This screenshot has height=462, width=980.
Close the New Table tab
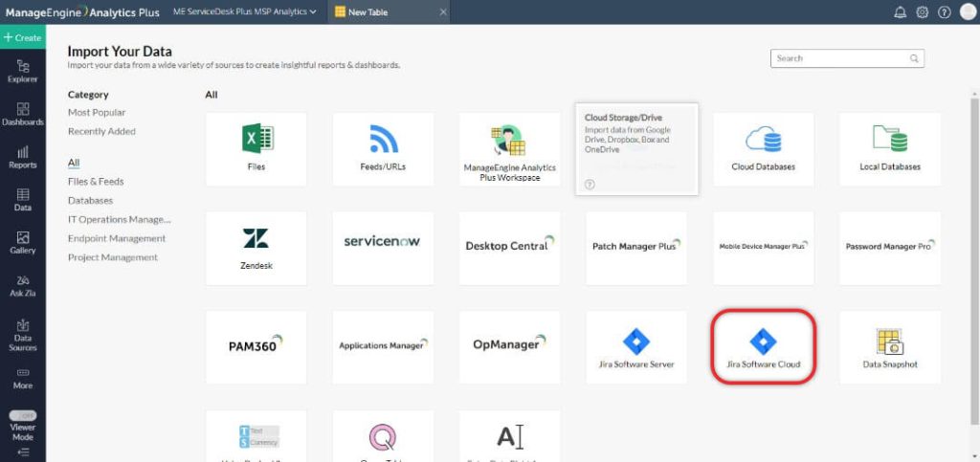[443, 11]
